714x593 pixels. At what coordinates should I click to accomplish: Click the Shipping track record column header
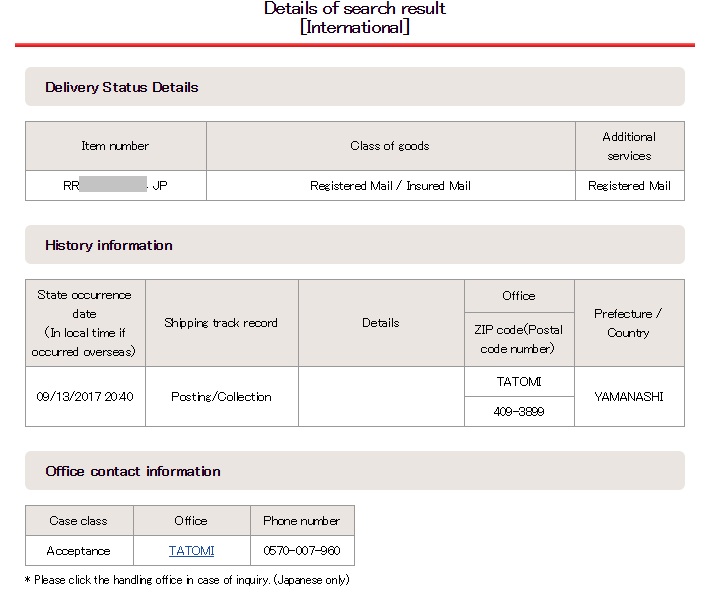(x=222, y=323)
